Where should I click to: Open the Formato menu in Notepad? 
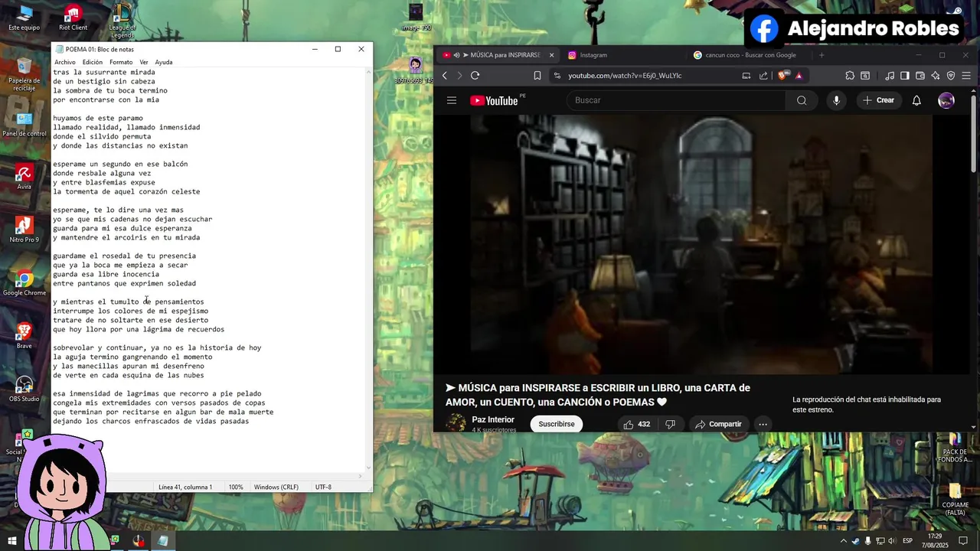[121, 62]
